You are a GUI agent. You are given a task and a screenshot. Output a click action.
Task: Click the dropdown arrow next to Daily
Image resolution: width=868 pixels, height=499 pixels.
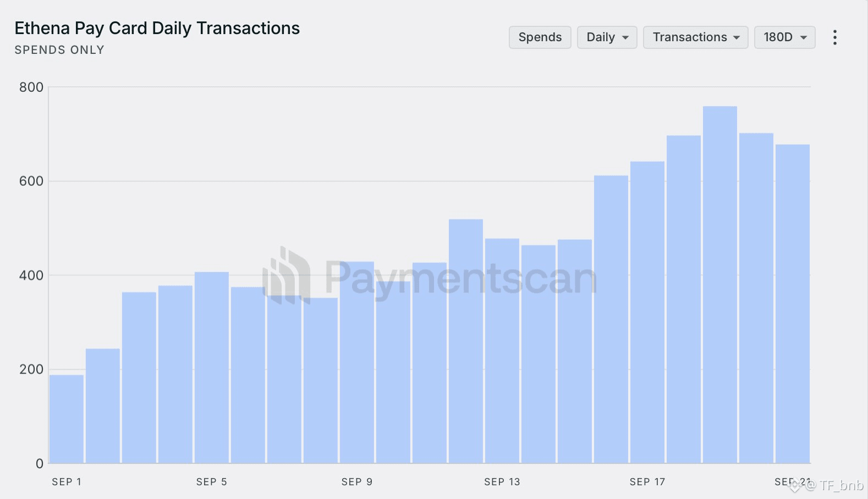click(x=625, y=38)
